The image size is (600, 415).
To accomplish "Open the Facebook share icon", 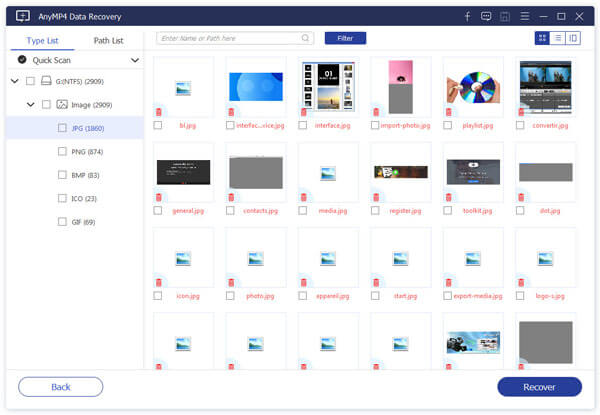I will [x=467, y=16].
